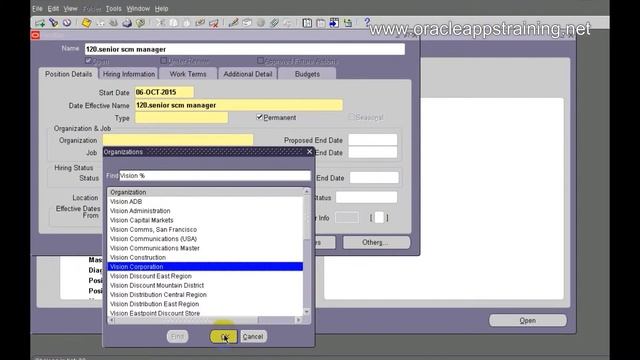
Task: Click the Find flashlight toolbar icon
Action: click(53, 23)
